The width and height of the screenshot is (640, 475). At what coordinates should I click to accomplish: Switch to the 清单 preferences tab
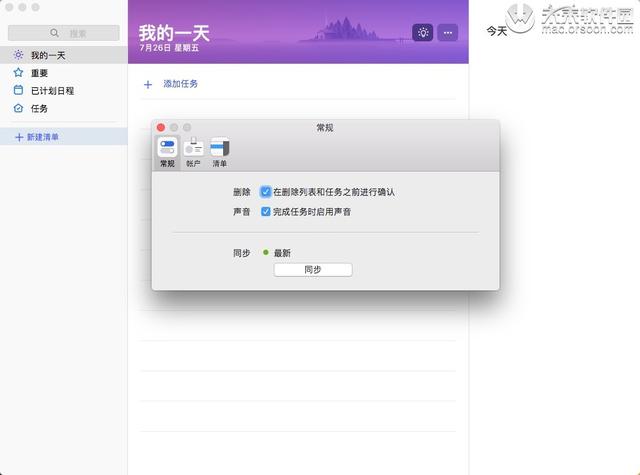(220, 153)
